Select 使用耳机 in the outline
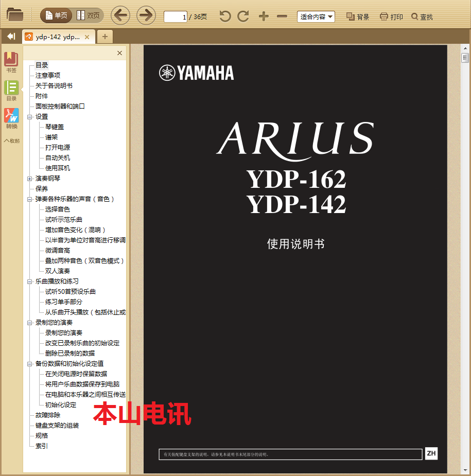Viewport: 471px width, 476px height. pyautogui.click(x=57, y=168)
